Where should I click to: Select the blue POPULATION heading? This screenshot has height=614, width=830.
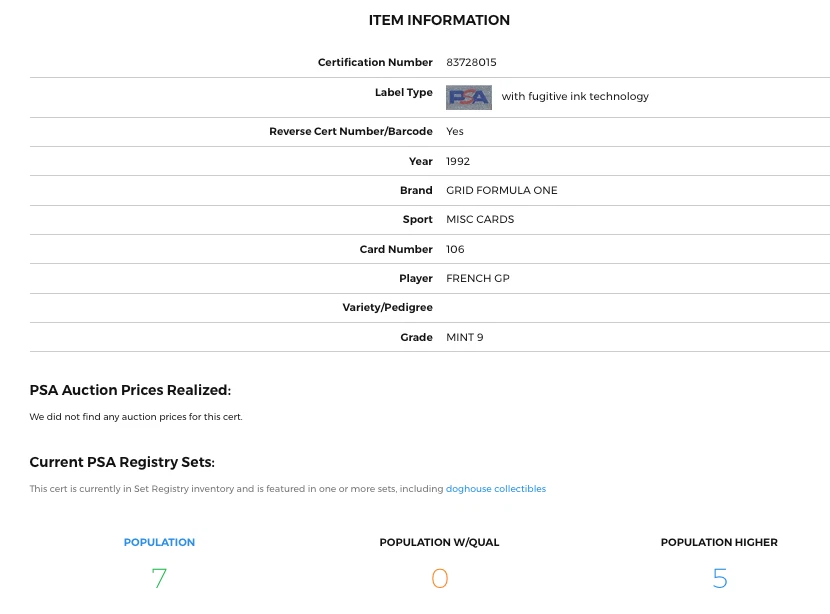pos(159,542)
